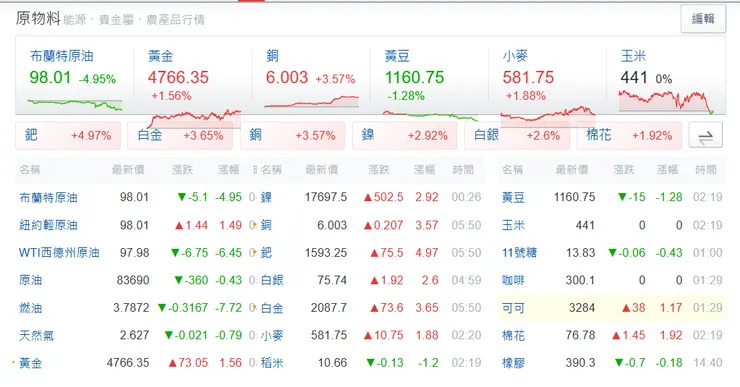740x387 pixels.
Task: Click the 581.75 price on 小麥 card
Action: point(528,77)
